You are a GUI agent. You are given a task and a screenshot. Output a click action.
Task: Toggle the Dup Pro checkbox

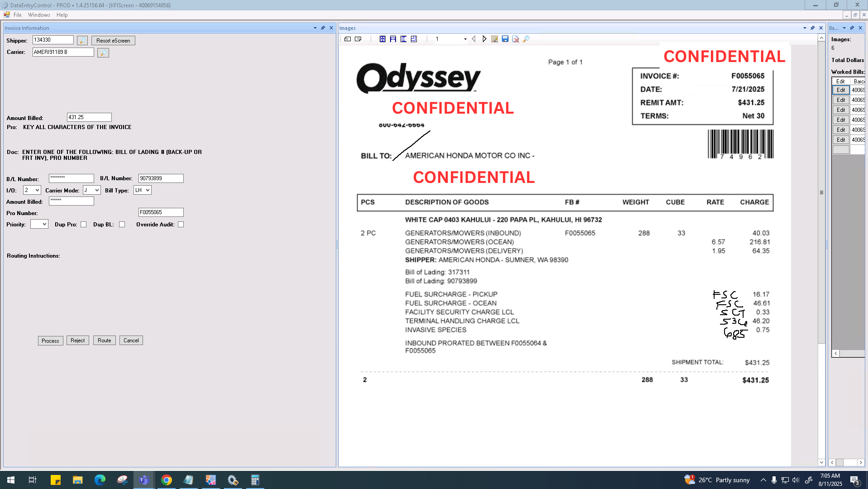pyautogui.click(x=84, y=225)
